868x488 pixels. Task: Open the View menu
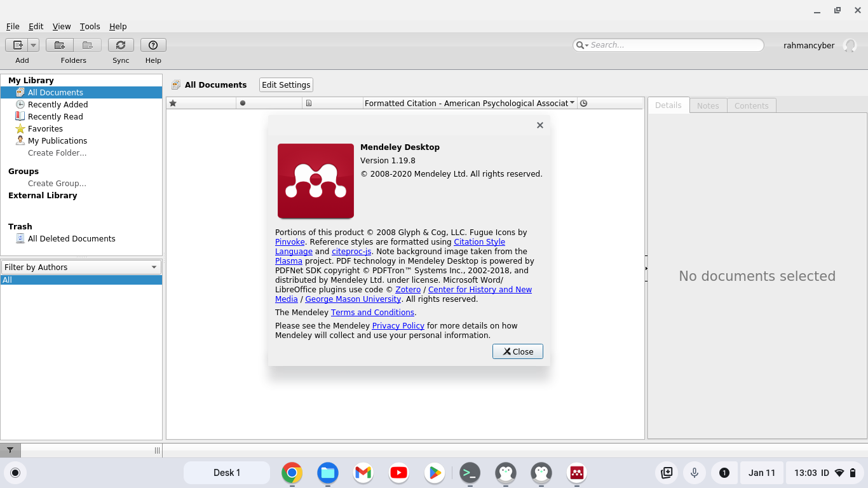pyautogui.click(x=62, y=26)
